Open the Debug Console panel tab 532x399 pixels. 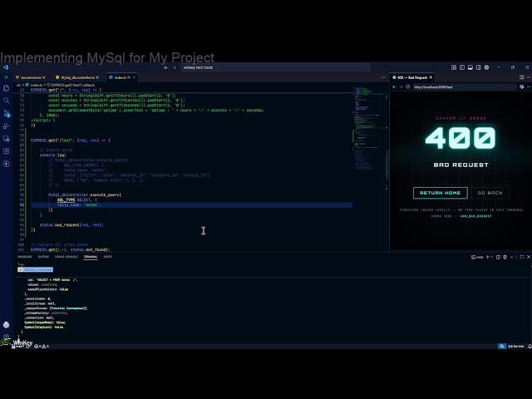[x=66, y=257]
